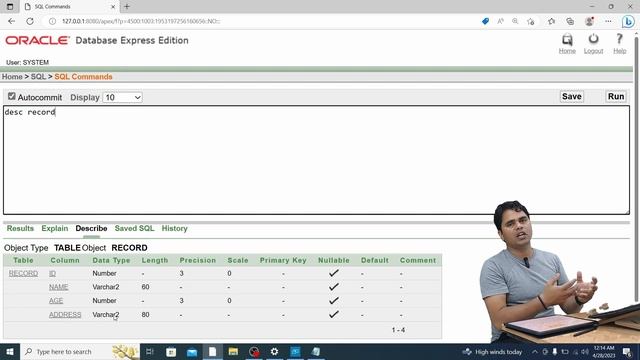Click the length value 60 in NAME row
Image resolution: width=640 pixels, height=360 pixels.
click(x=145, y=287)
